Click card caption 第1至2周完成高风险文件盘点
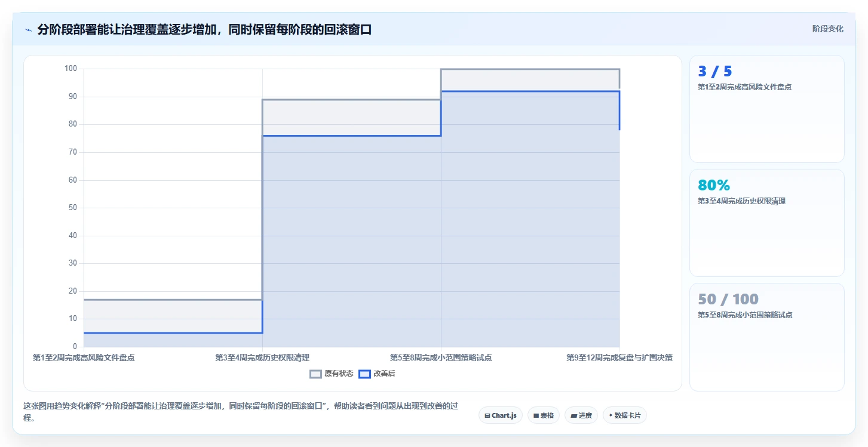This screenshot has height=447, width=868. [745, 87]
